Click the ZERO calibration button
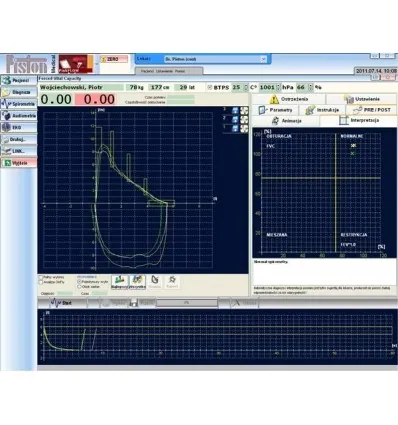This screenshot has height=425, width=398. pos(114,59)
